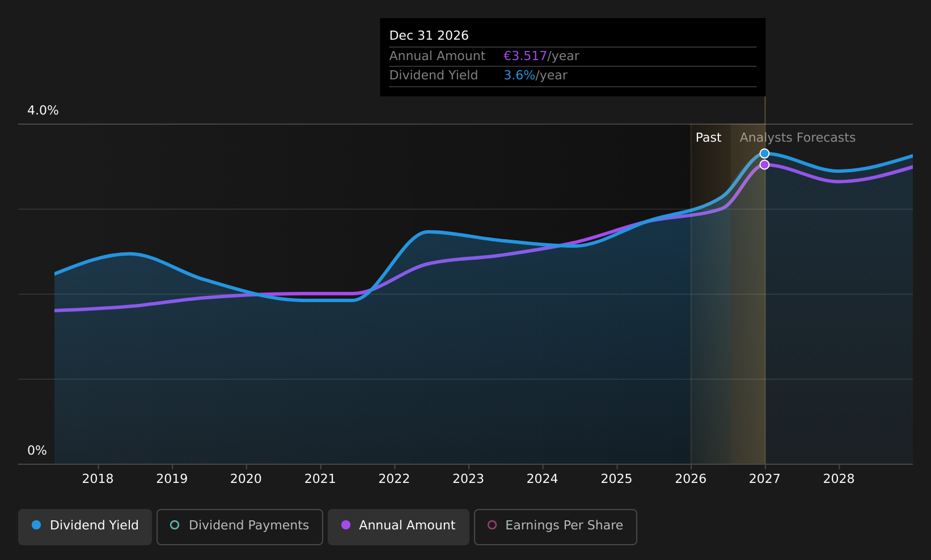Click the 2019 x-axis label
The width and height of the screenshot is (931, 560).
click(x=172, y=479)
